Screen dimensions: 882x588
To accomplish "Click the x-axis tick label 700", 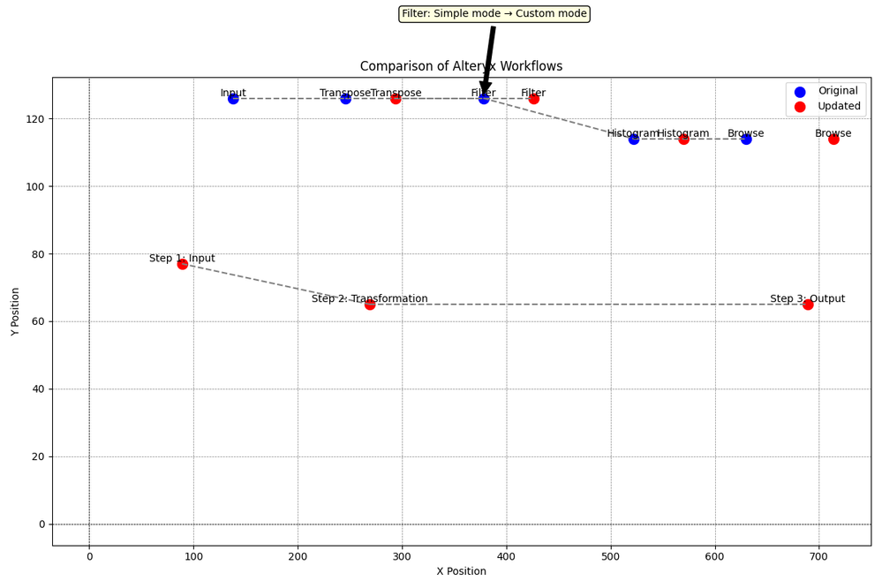I will (819, 556).
